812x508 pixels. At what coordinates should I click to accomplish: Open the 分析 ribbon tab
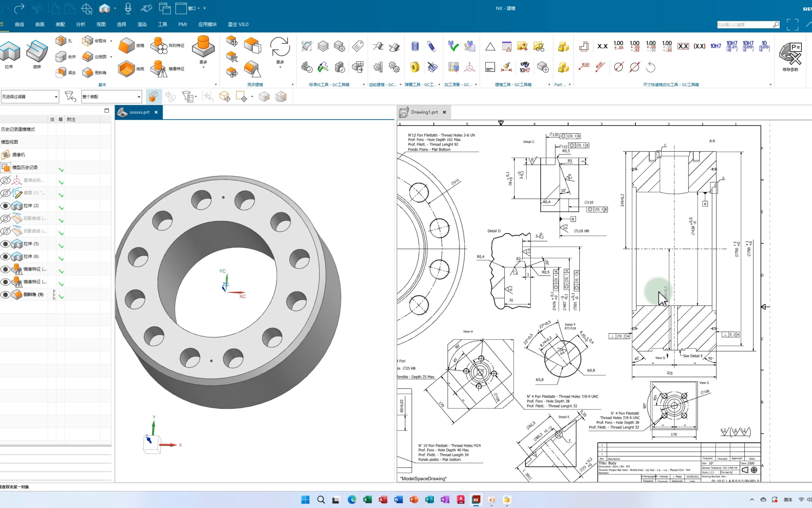pos(81,24)
